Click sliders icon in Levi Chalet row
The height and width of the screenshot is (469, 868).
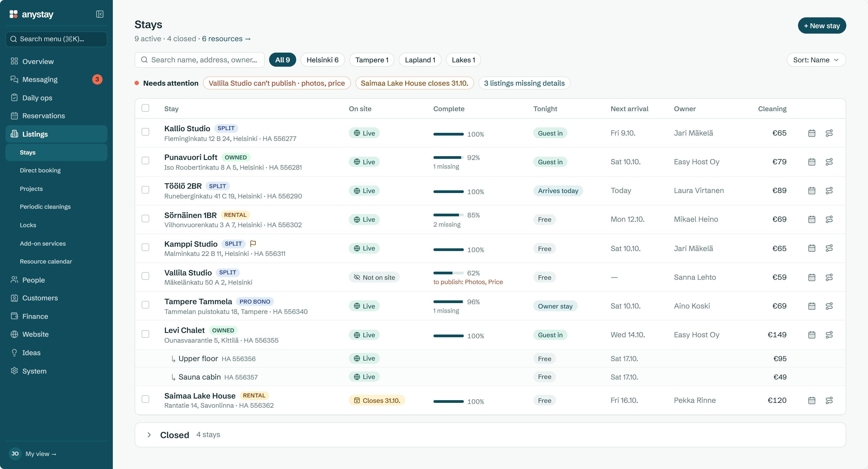click(x=829, y=335)
